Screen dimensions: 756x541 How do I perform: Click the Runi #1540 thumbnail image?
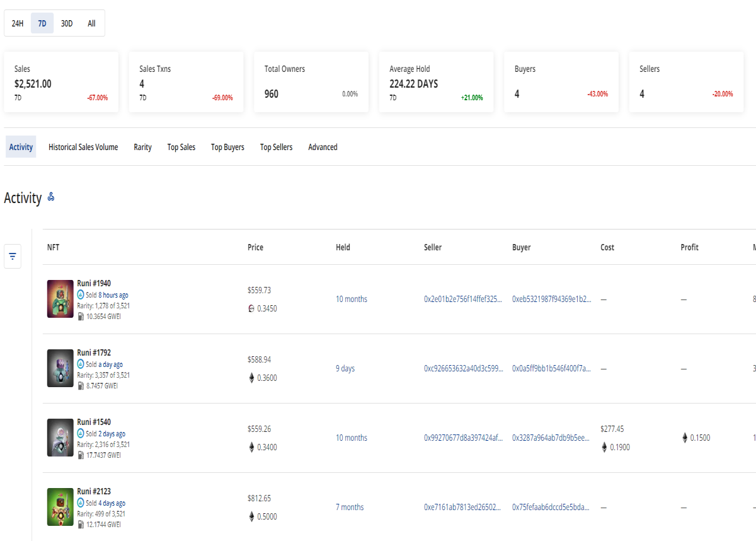(x=60, y=438)
